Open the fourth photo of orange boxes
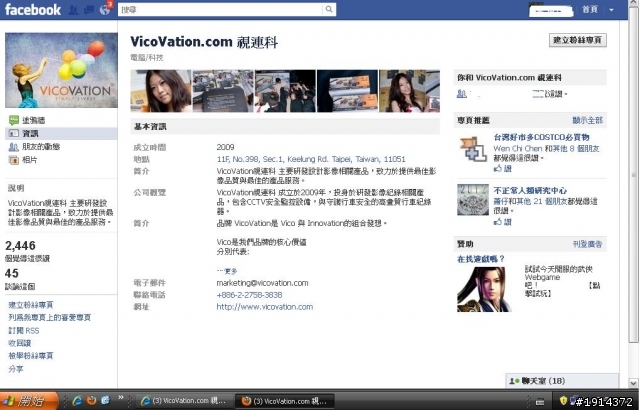 pos(347,91)
